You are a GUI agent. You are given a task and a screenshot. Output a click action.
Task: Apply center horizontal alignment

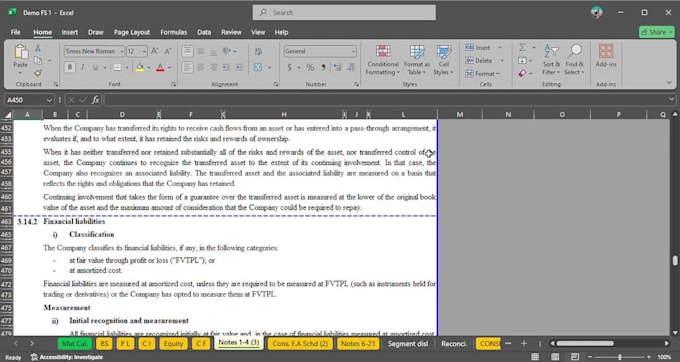200,67
